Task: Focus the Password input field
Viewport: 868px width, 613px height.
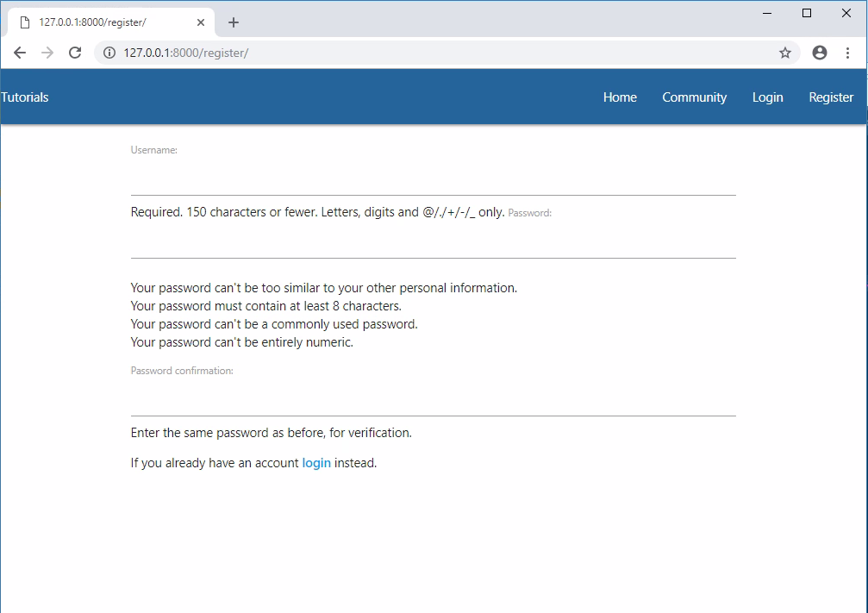Action: pyautogui.click(x=433, y=242)
